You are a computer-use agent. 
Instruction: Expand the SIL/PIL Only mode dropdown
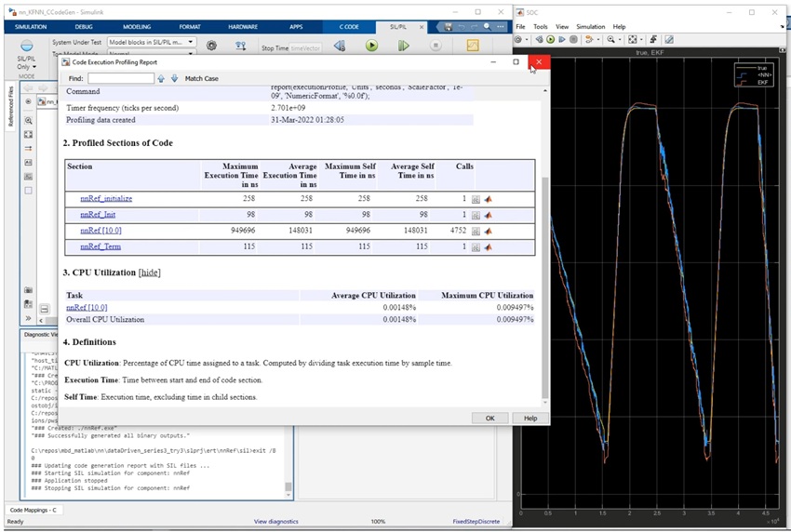tap(27, 67)
